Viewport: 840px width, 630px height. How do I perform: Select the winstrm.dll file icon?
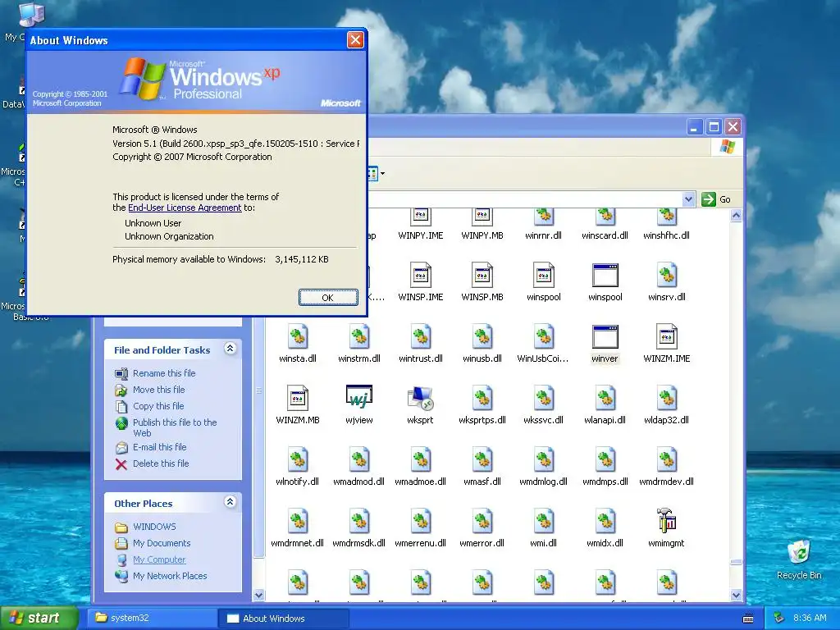(x=359, y=337)
